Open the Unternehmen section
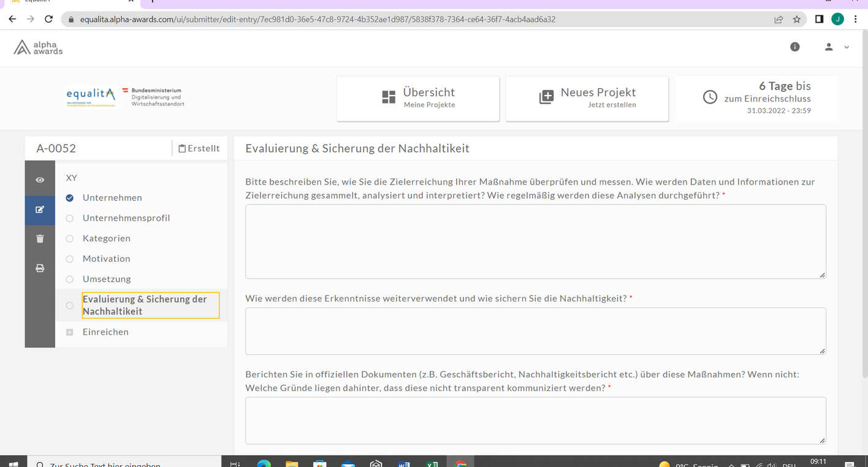 112,198
